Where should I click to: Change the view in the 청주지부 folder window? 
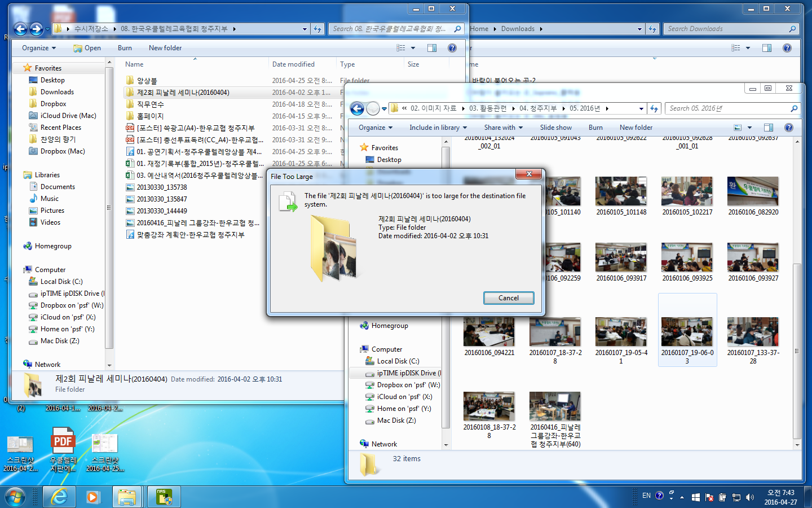tap(401, 48)
